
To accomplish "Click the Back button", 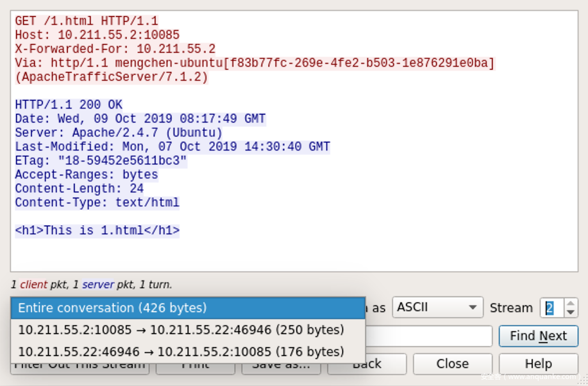I will (386, 364).
